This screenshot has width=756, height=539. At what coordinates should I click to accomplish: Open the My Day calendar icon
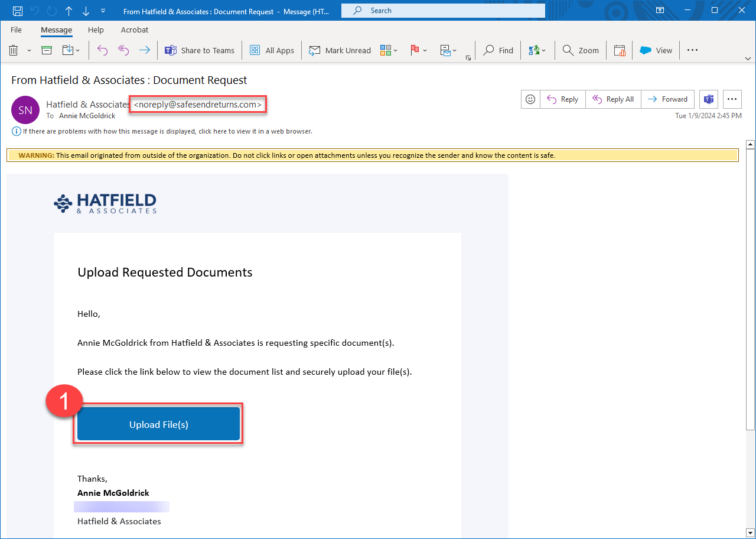click(x=619, y=50)
